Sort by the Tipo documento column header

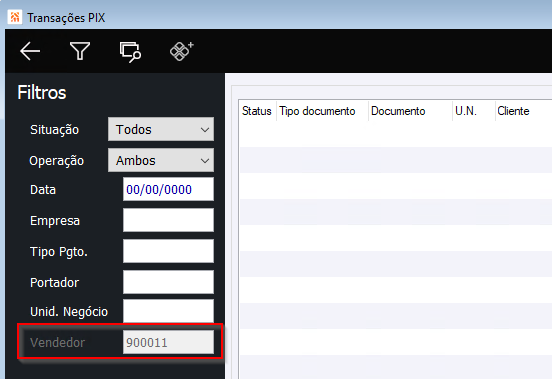(x=317, y=111)
